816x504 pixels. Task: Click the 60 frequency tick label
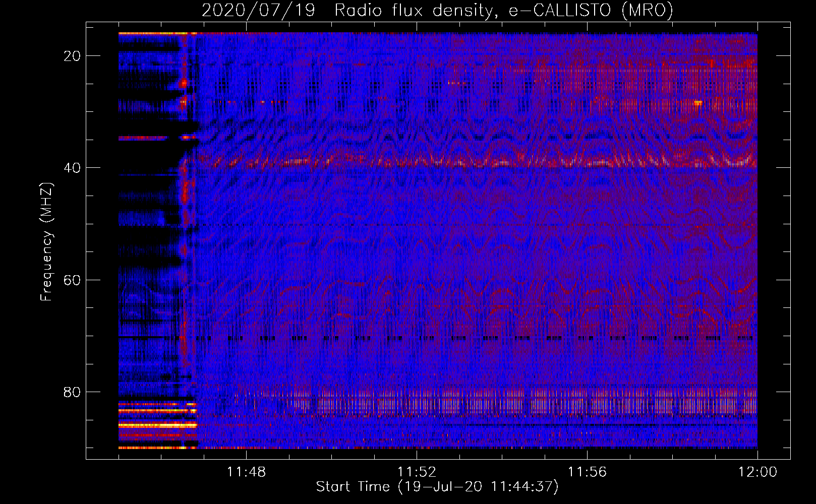pyautogui.click(x=72, y=280)
